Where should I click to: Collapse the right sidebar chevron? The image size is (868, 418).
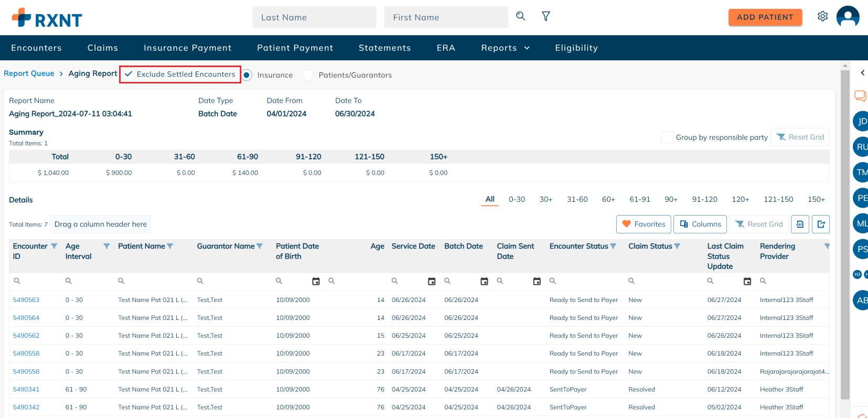(862, 73)
